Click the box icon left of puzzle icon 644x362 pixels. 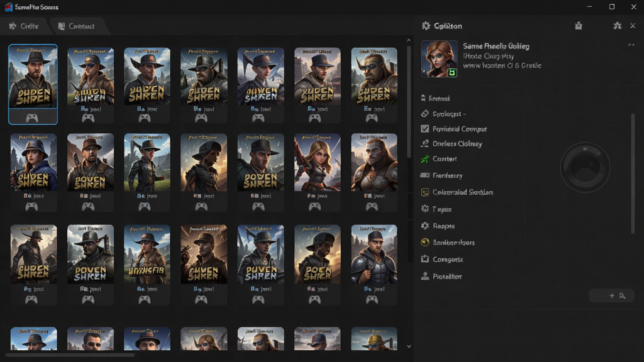579,26
